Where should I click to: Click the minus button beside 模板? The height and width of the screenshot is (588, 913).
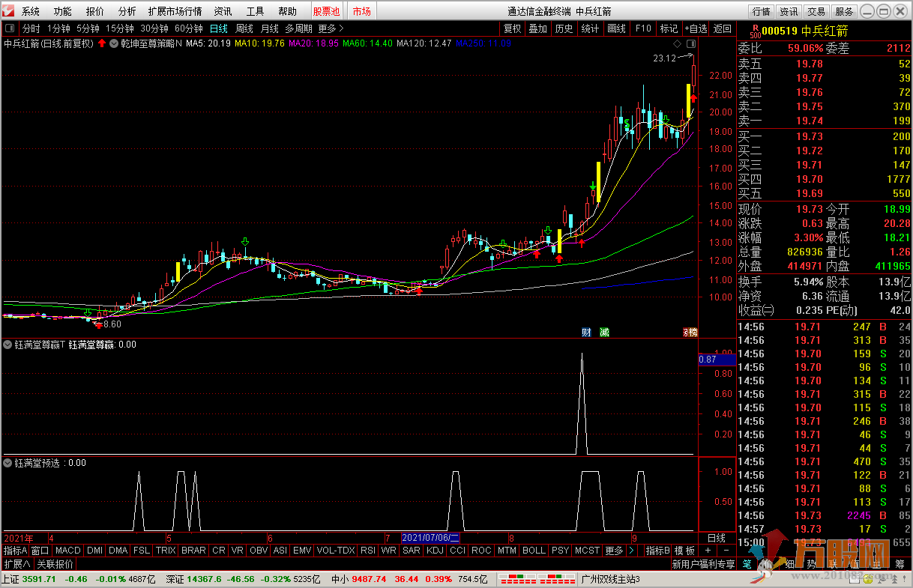coord(725,551)
